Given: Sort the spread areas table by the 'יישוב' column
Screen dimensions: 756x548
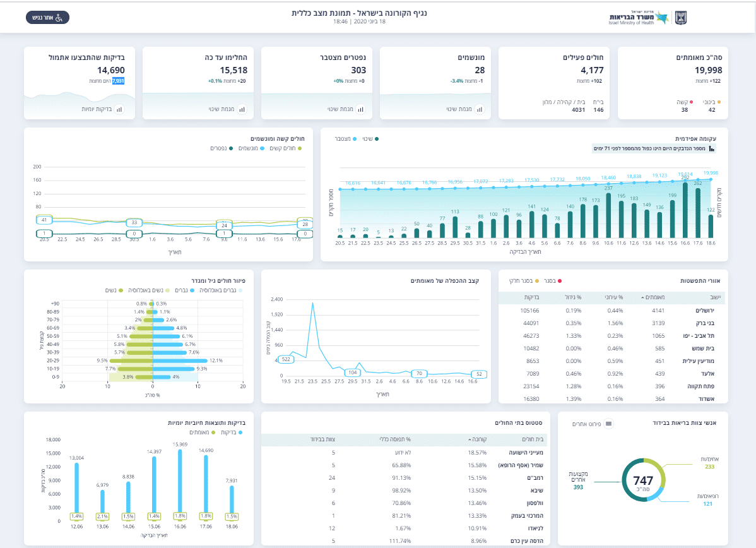Looking at the screenshot, I should [x=716, y=297].
